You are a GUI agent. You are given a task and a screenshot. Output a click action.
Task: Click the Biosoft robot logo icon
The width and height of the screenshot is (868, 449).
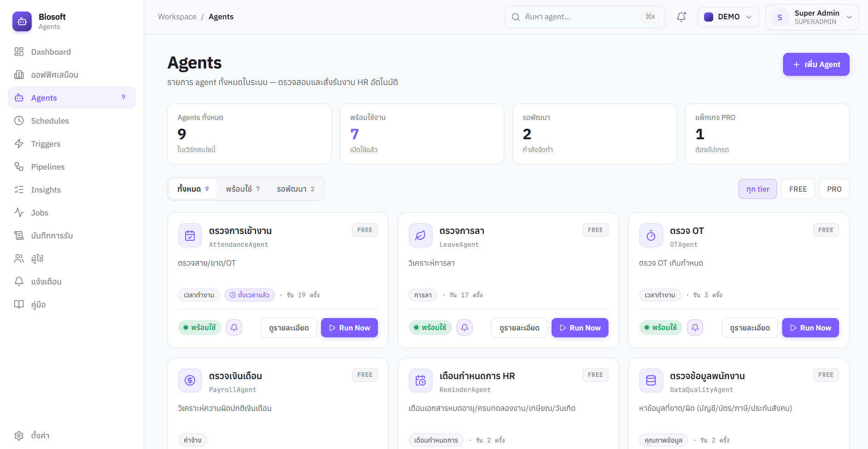[x=22, y=22]
